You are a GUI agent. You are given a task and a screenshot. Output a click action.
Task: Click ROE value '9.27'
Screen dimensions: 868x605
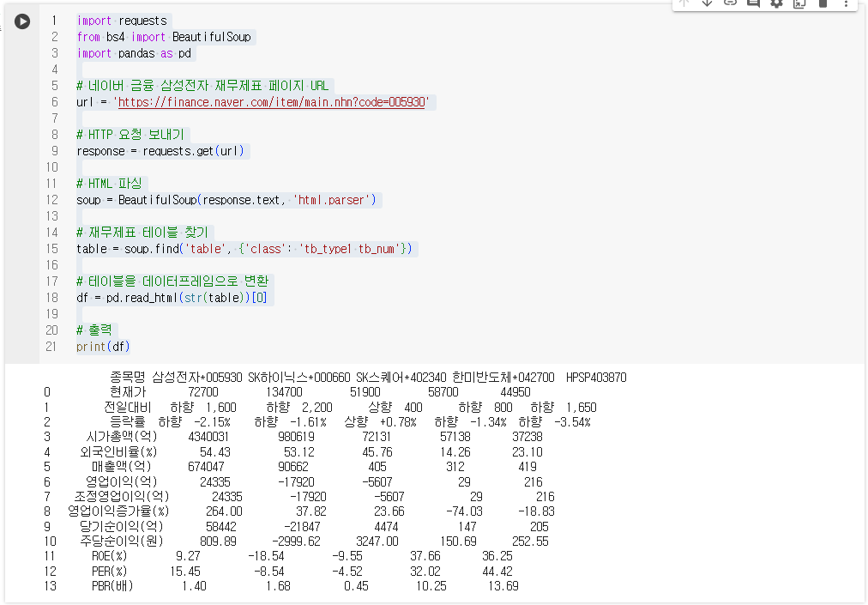(188, 556)
